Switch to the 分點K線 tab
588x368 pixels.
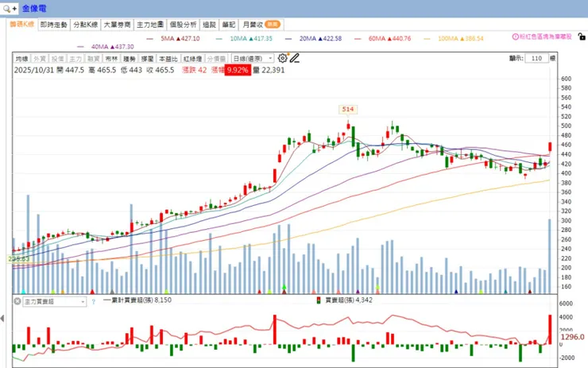86,25
